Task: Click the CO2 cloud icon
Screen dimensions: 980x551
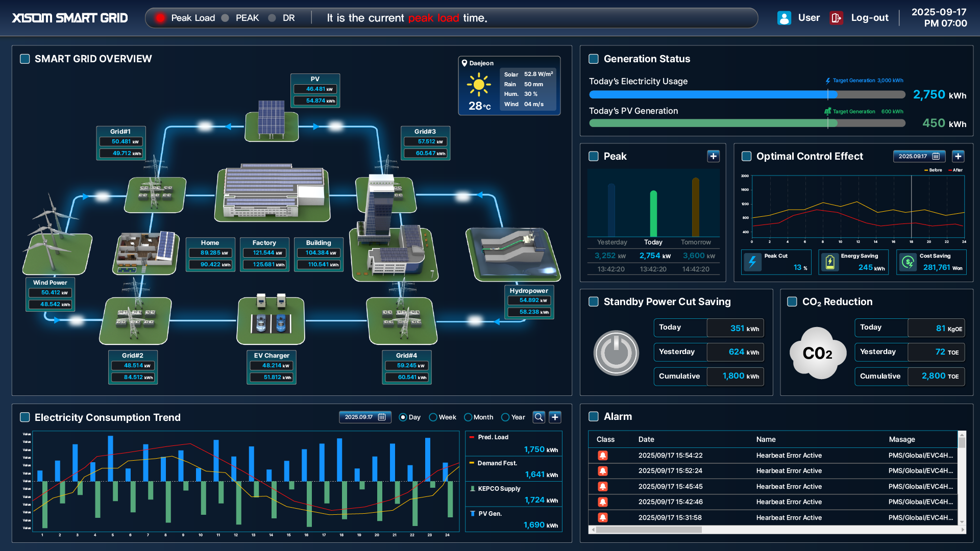Action: 817,353
